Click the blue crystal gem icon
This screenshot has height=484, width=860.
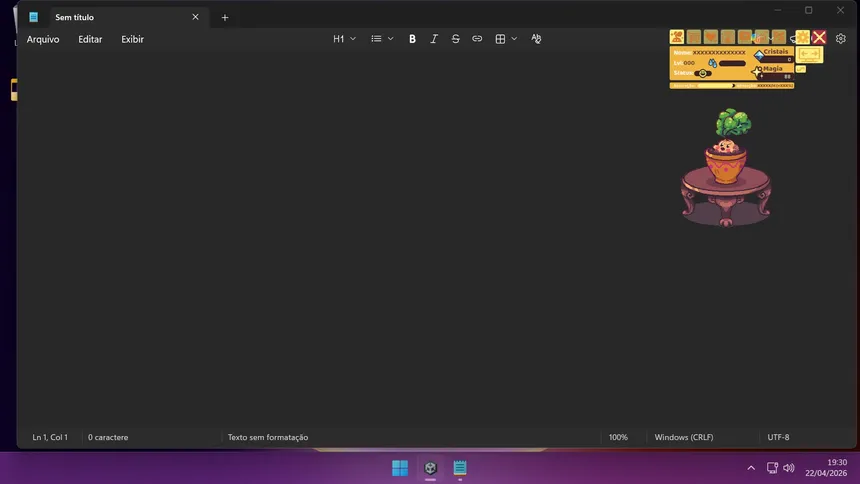point(759,55)
